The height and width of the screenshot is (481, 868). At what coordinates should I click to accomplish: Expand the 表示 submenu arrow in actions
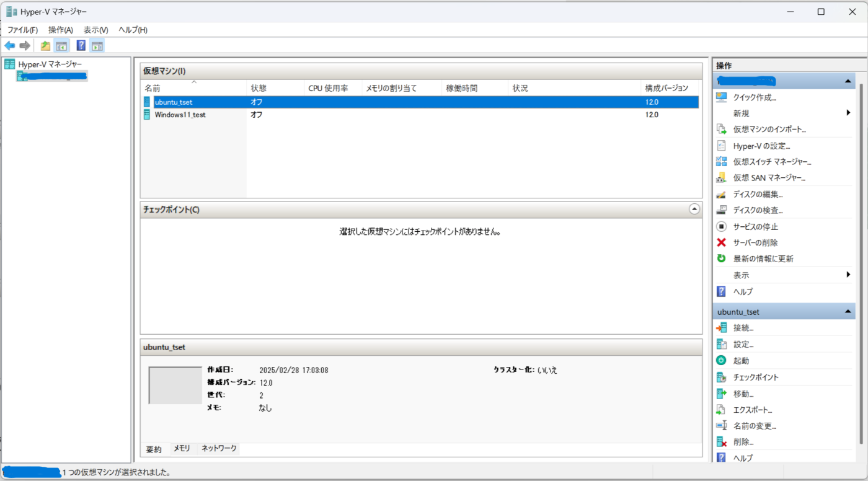click(848, 275)
